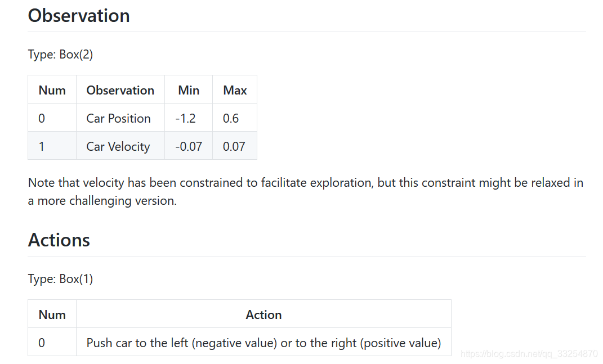Click the Observation column header
This screenshot has width=603, height=364.
tap(120, 90)
